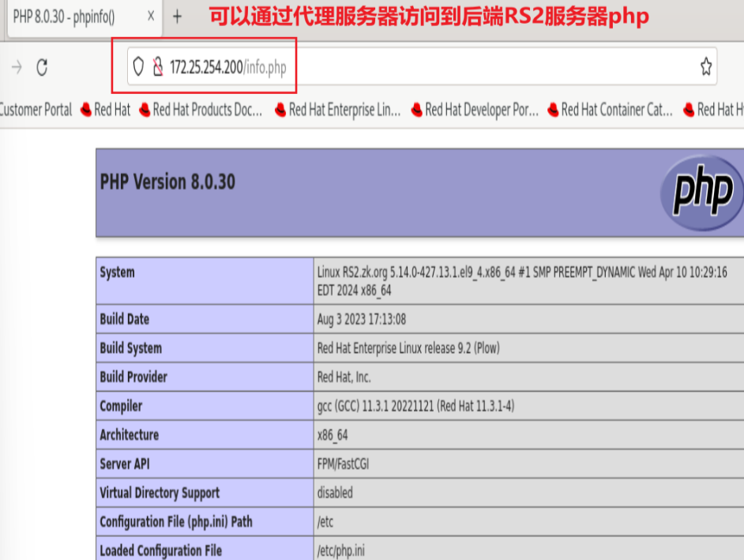The image size is (744, 560).
Task: Select the System row label
Action: pos(117,272)
